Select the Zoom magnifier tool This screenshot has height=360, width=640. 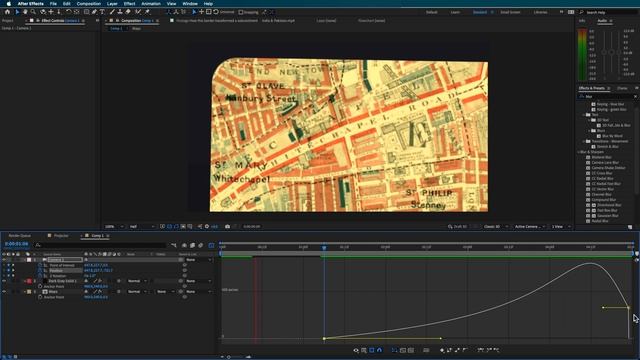pos(33,12)
